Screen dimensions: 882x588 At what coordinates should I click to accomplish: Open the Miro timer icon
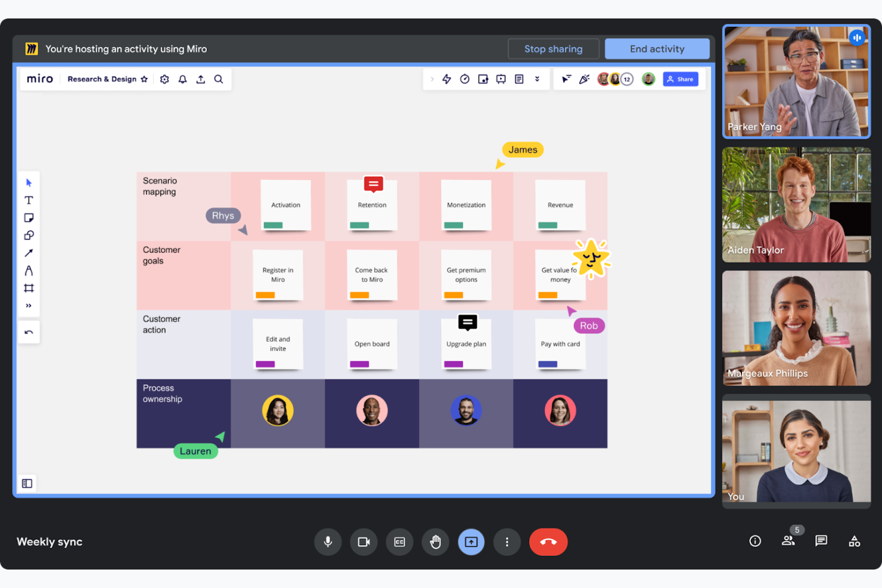pyautogui.click(x=465, y=79)
